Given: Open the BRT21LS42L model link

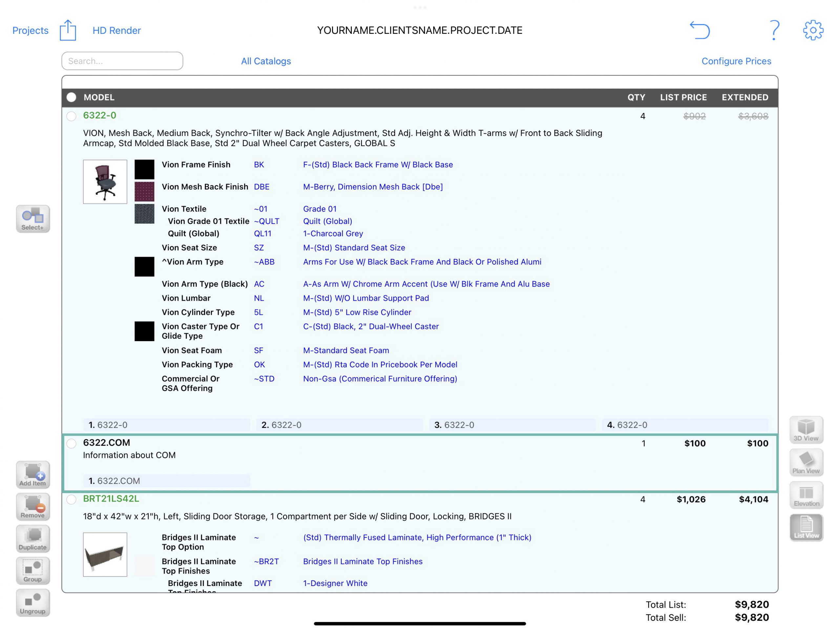Looking at the screenshot, I should (x=111, y=499).
